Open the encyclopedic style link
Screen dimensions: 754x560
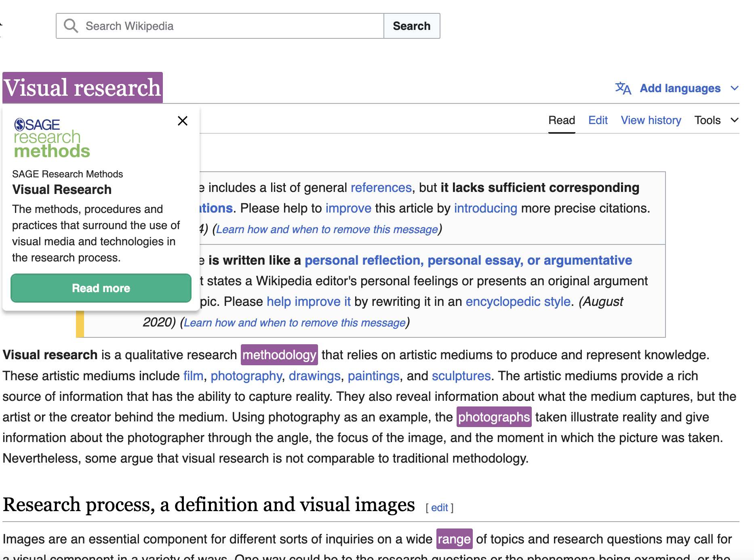518,301
